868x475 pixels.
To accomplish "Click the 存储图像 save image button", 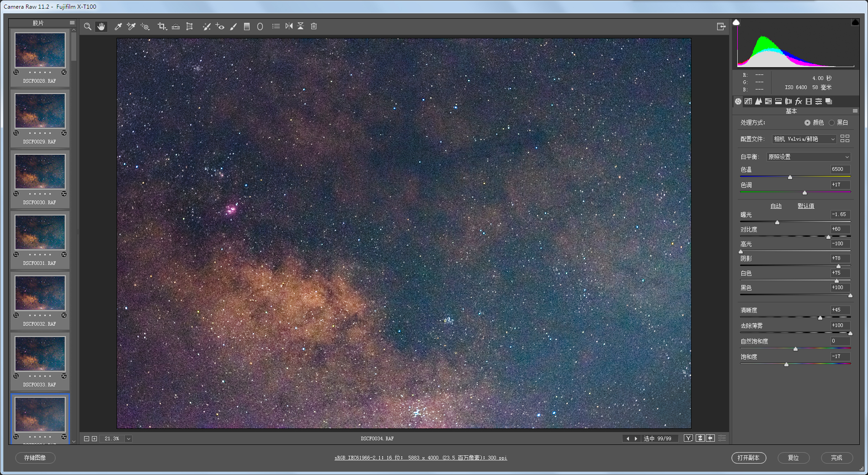I will click(35, 458).
